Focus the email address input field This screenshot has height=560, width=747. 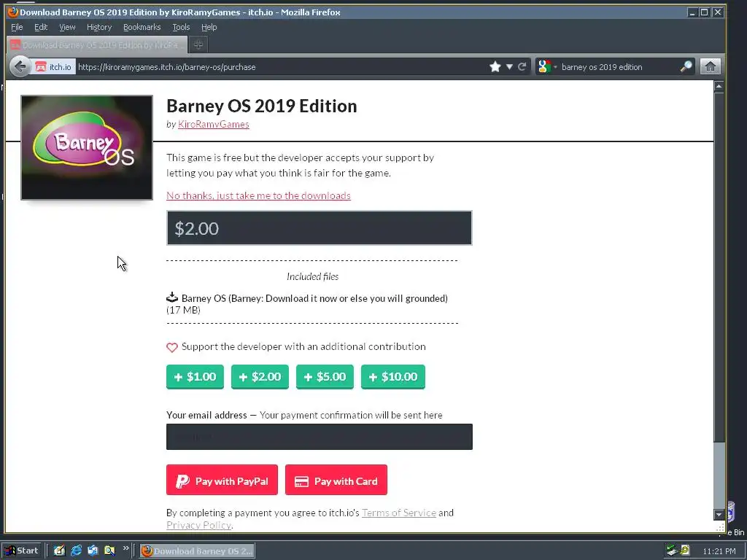point(320,437)
